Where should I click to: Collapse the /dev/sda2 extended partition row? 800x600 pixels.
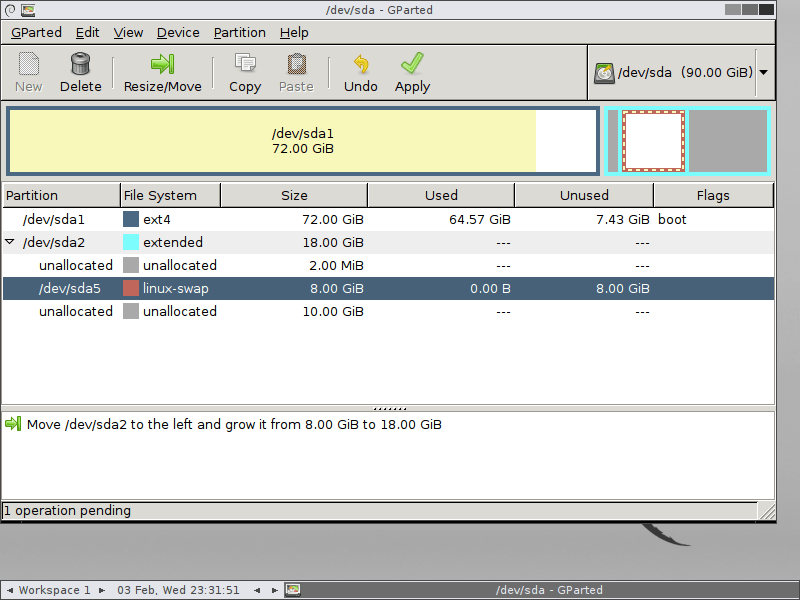click(x=10, y=242)
